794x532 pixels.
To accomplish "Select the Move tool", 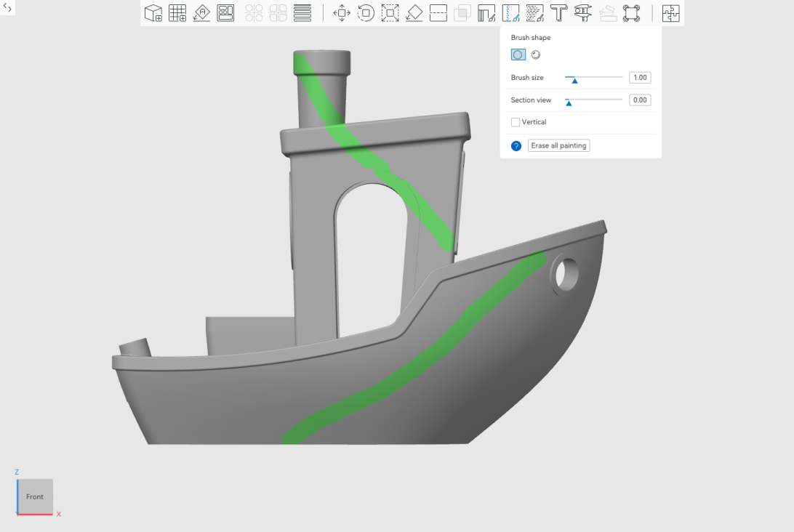I will tap(342, 12).
